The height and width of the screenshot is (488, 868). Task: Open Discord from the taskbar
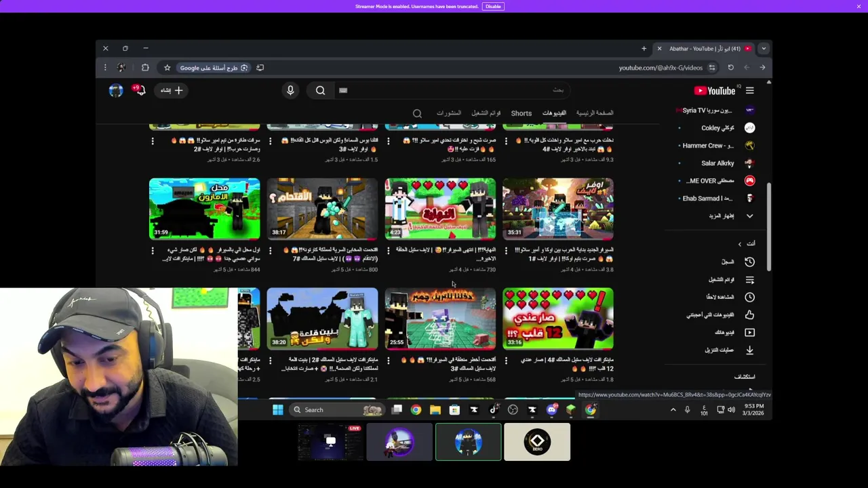[552, 409]
